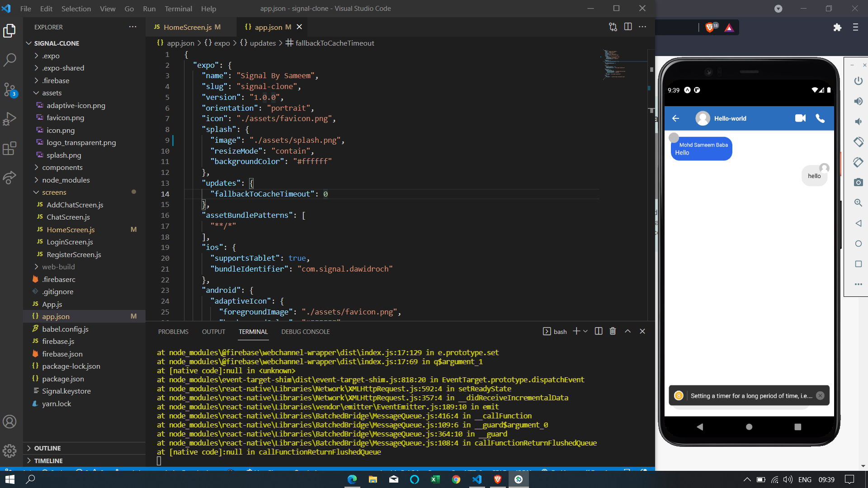The image size is (868, 488).
Task: Expand the TIMELINE section
Action: [x=84, y=461]
